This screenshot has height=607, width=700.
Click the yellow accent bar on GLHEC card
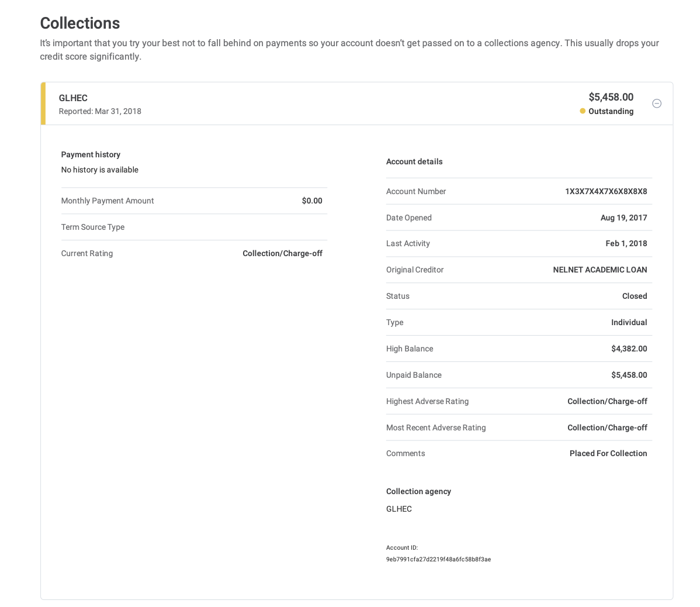tap(43, 104)
